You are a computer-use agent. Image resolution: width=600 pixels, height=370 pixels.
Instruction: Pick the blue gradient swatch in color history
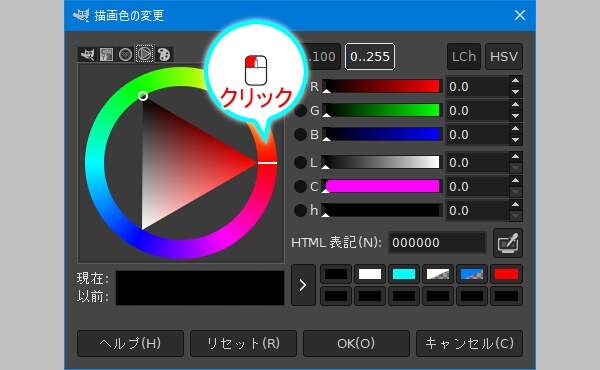(472, 274)
